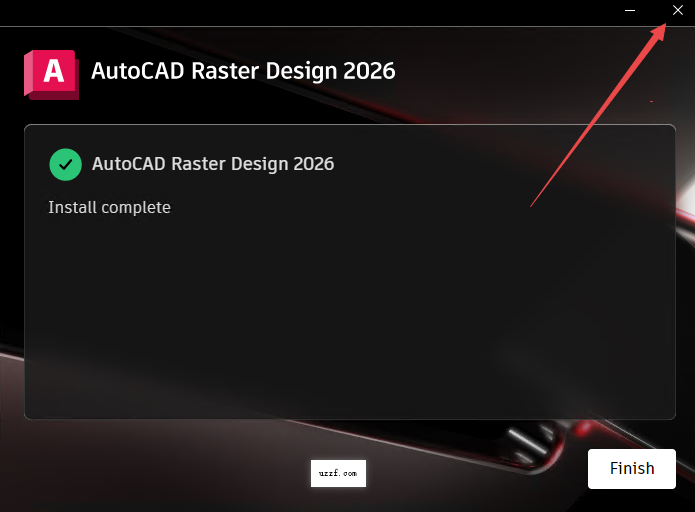
Task: Click the red arrow's head near the close button
Action: click(x=660, y=27)
